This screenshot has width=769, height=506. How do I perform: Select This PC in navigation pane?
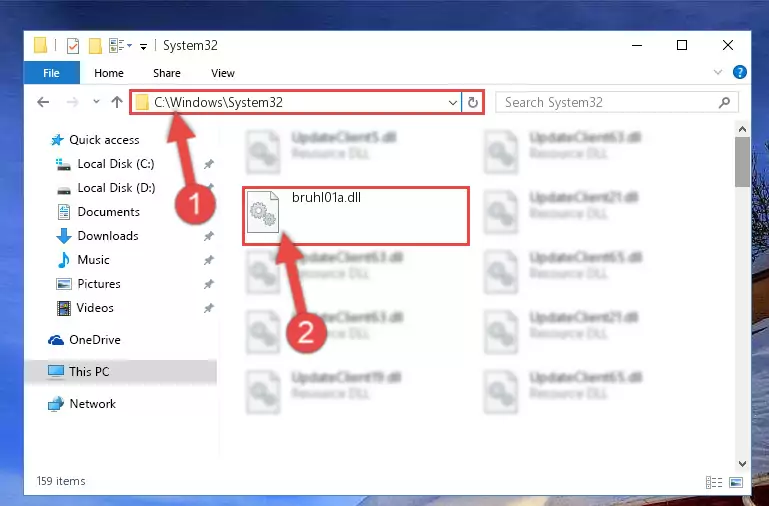120,372
